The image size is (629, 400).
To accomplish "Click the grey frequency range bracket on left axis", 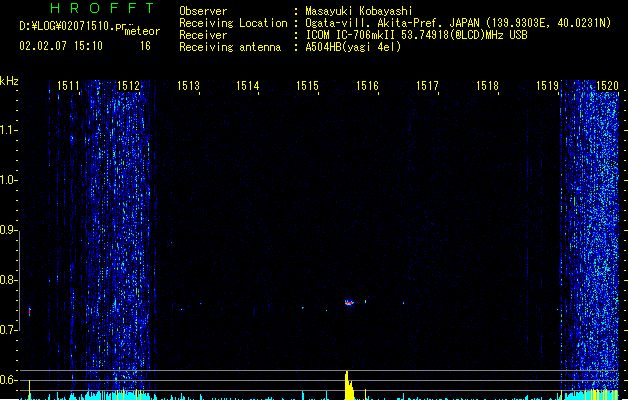I will pyautogui.click(x=19, y=280).
